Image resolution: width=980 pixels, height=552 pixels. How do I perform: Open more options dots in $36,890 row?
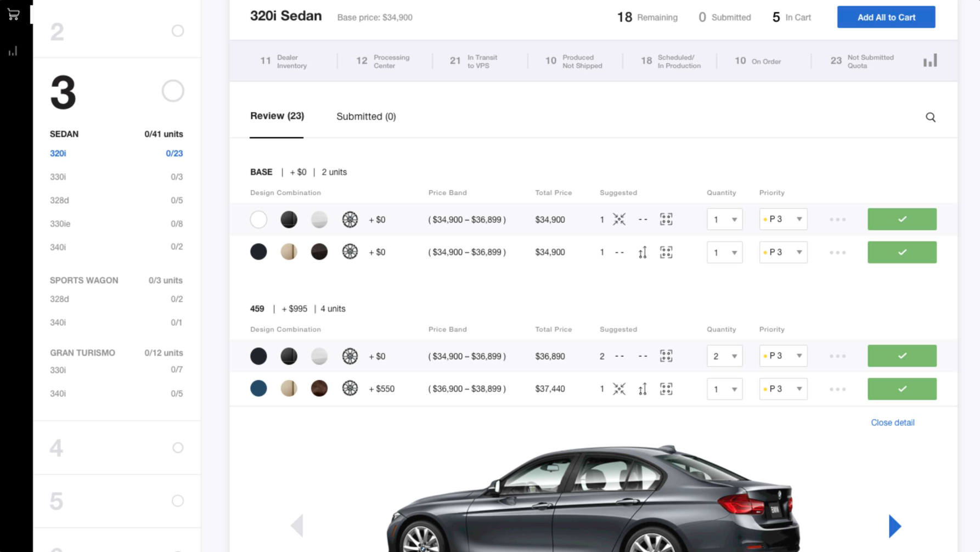pos(837,356)
